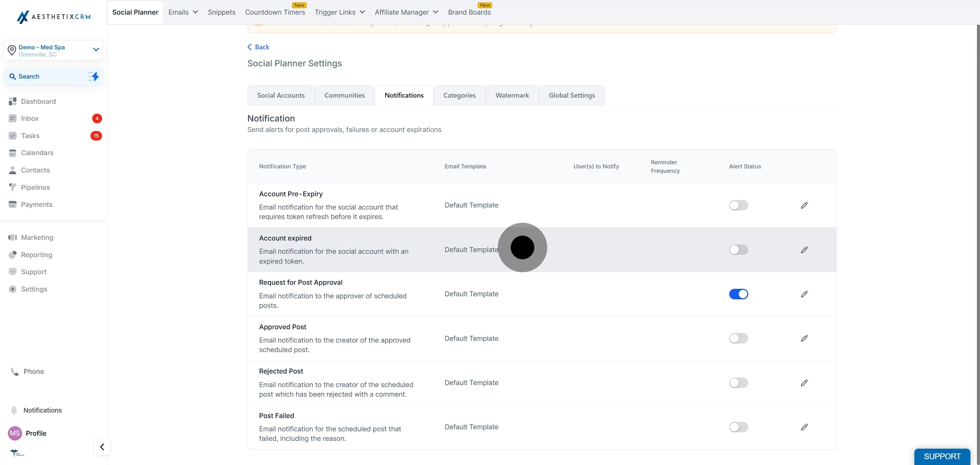This screenshot has width=980, height=465.
Task: Click the Phone handset icon
Action: point(14,371)
